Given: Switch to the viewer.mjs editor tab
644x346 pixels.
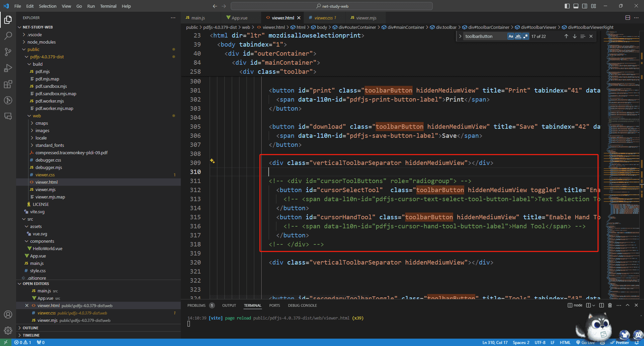Looking at the screenshot, I should click(366, 18).
